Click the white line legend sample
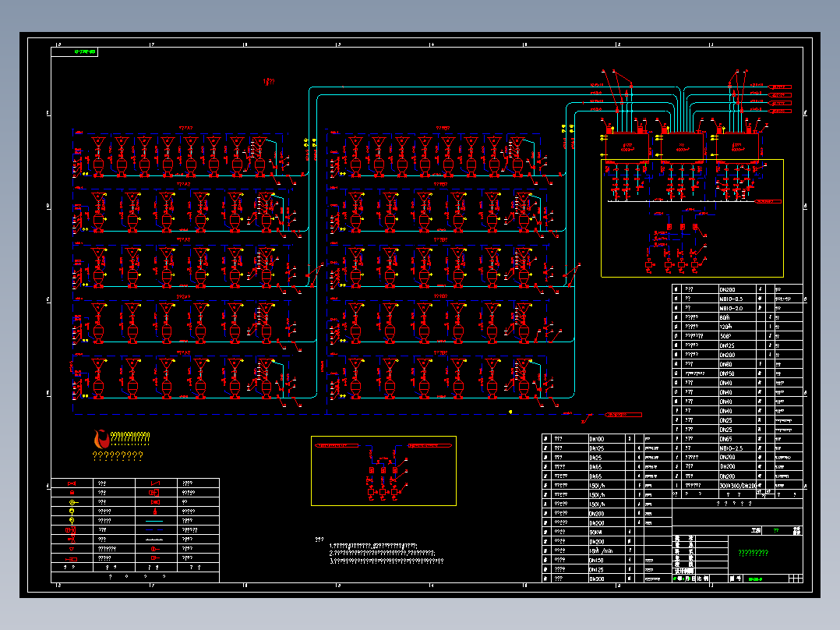840x630 pixels. 154,540
